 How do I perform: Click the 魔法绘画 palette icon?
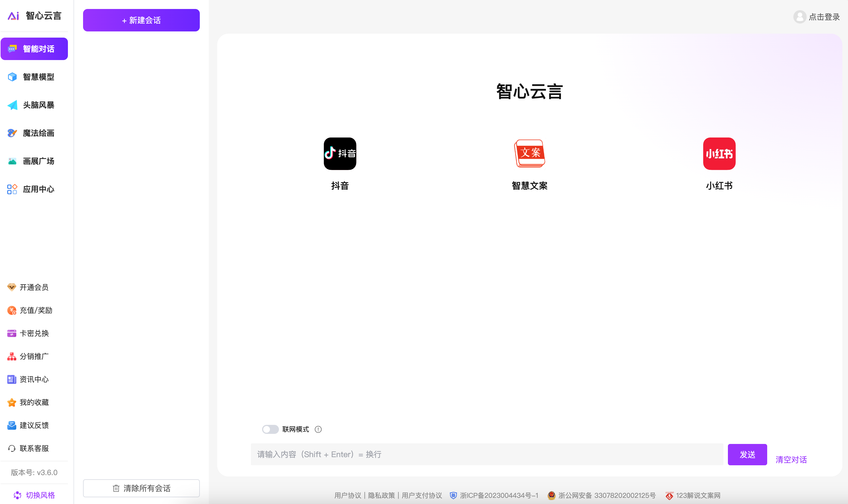click(12, 133)
